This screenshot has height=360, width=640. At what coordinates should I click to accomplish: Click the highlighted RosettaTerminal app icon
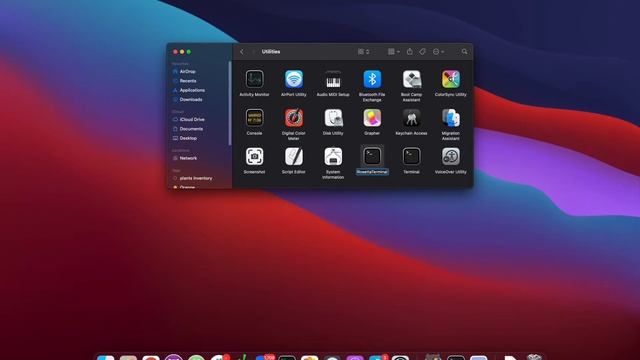[372, 156]
